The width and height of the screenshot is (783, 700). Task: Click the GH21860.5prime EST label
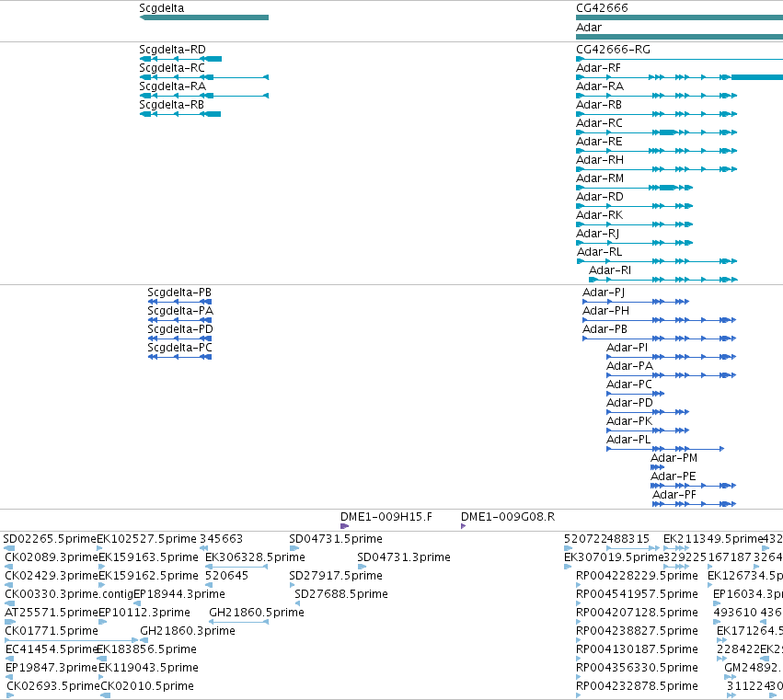coord(257,613)
